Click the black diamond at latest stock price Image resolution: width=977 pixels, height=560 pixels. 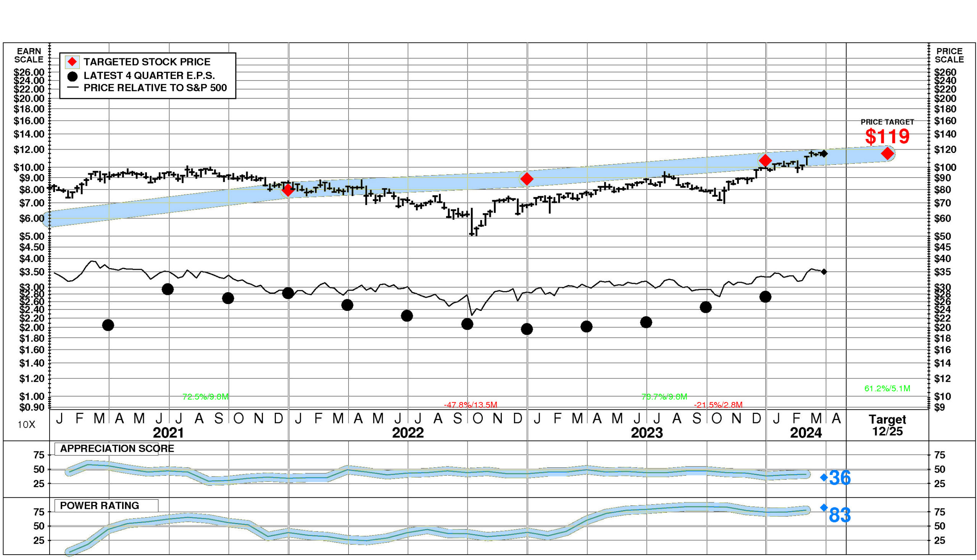[x=824, y=153]
